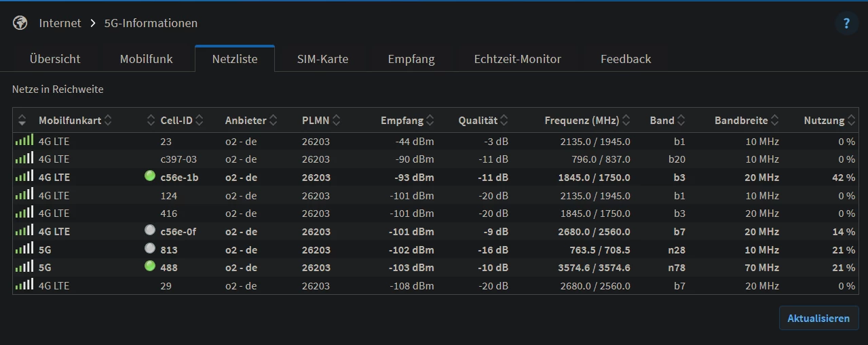Click green status dot for cell 488
Image resolution: width=868 pixels, height=345 pixels.
150,266
